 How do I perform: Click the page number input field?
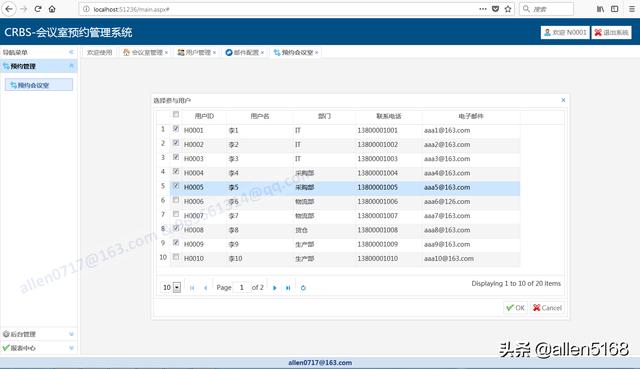[242, 287]
